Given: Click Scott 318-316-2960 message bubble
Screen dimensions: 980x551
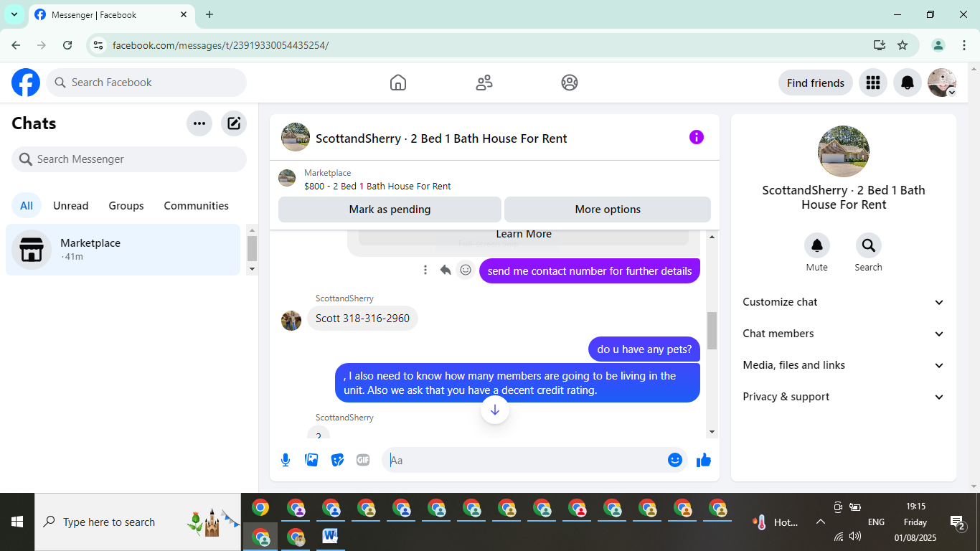Looking at the screenshot, I should click(x=362, y=319).
